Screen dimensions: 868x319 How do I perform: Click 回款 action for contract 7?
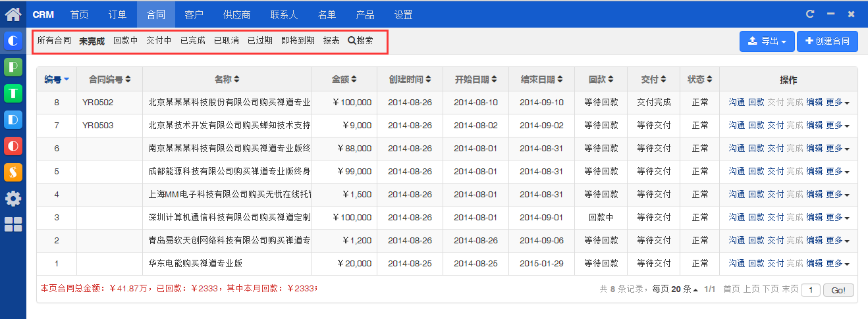756,126
